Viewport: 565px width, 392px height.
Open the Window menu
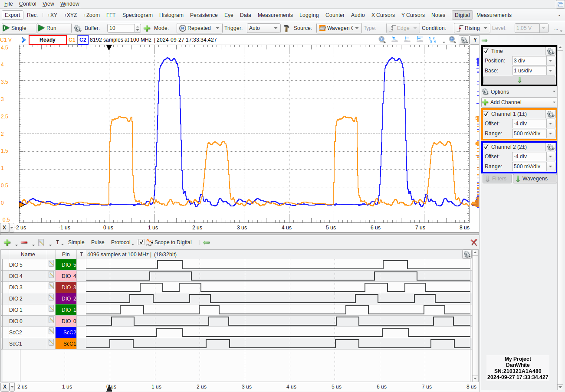tap(69, 4)
